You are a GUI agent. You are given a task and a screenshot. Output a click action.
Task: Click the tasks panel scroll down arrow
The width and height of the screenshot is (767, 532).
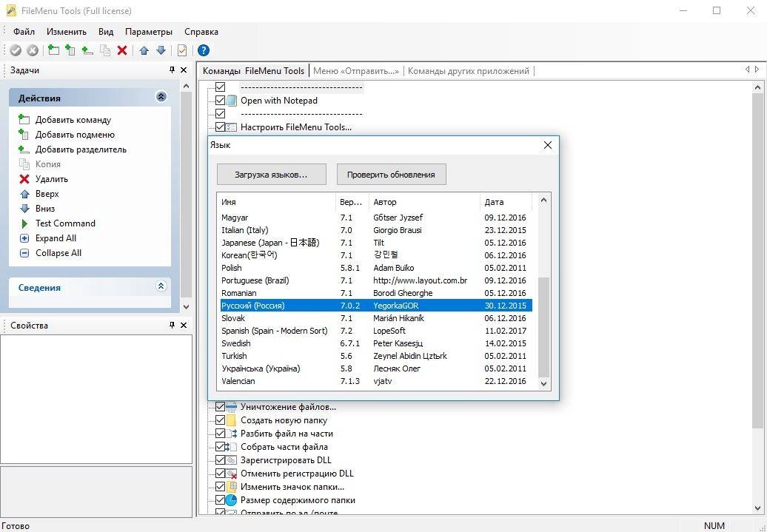pos(186,307)
